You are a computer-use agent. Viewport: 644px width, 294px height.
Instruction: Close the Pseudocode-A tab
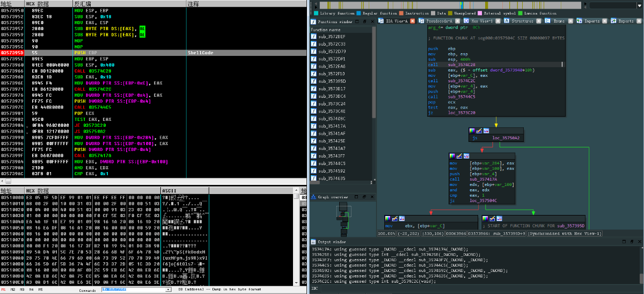coord(458,21)
